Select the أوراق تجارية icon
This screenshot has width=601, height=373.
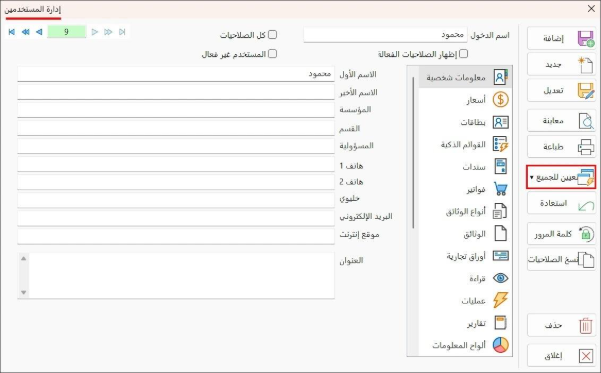point(501,256)
